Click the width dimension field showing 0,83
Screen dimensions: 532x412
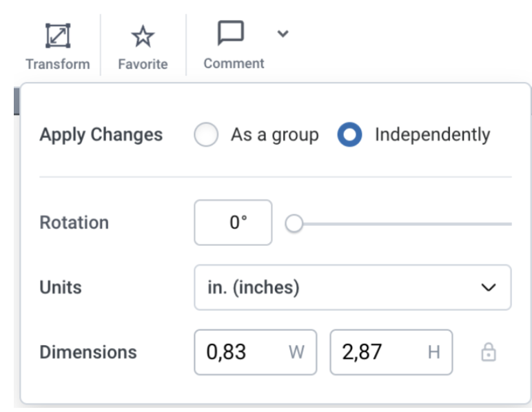tap(243, 352)
